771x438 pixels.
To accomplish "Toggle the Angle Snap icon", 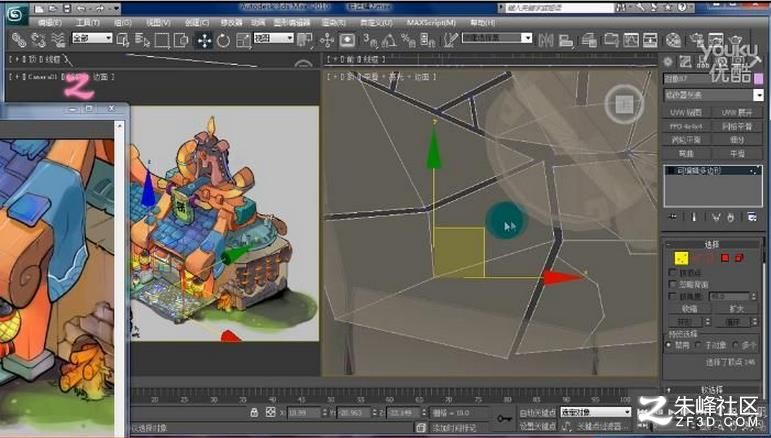I will click(389, 40).
